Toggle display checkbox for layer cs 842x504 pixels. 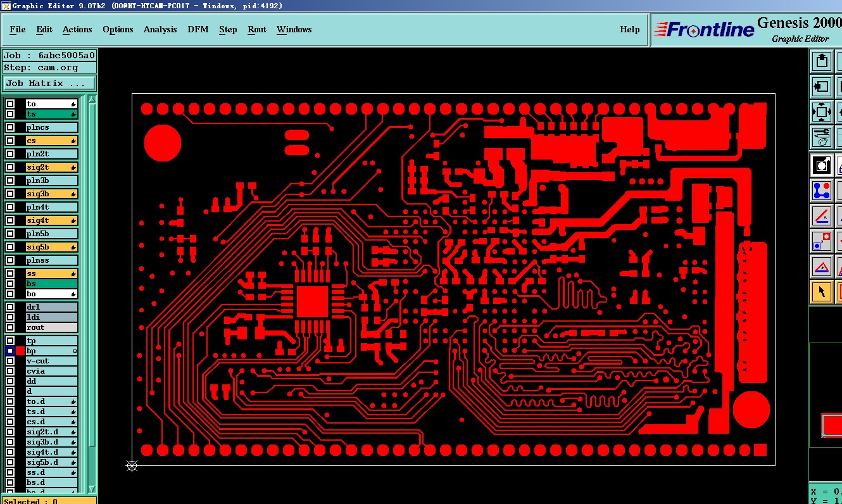click(x=10, y=141)
